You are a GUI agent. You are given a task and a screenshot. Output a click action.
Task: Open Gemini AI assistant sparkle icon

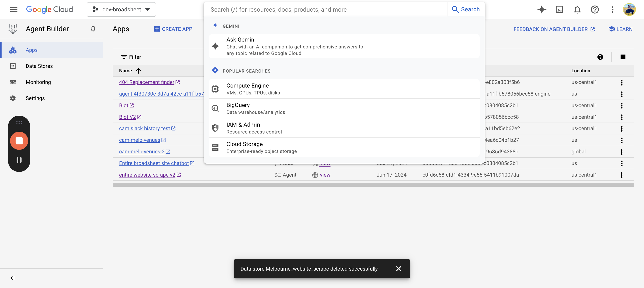click(542, 9)
